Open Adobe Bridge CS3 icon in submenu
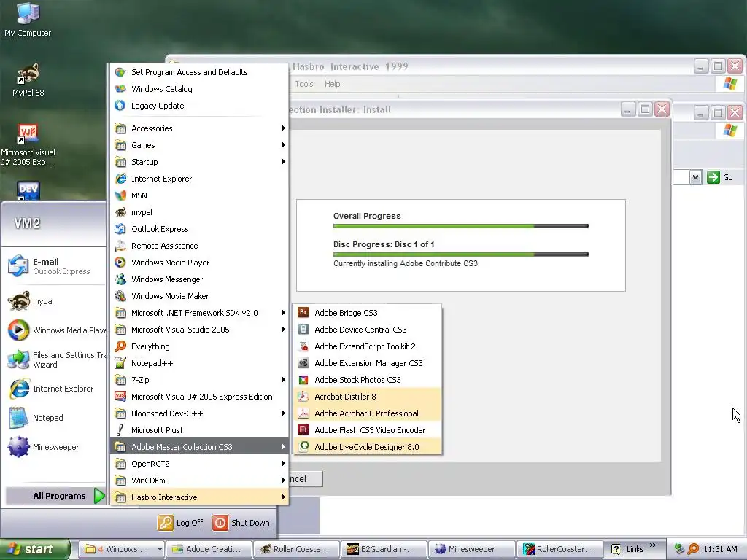This screenshot has width=747, height=560. coord(303,313)
